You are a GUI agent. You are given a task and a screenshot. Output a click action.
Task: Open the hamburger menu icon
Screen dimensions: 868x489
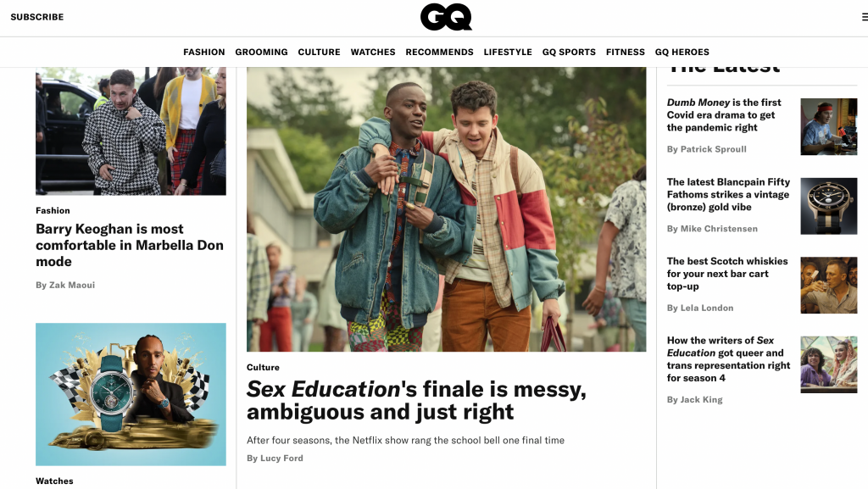(864, 17)
